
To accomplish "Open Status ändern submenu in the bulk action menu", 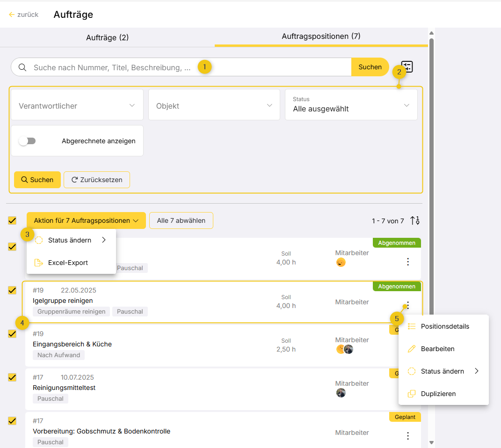I will coord(70,240).
